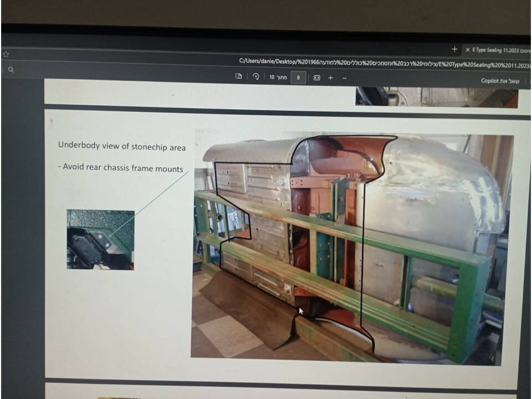Select the E Type Sealing 11.2023 tab
532x399 pixels.
[x=499, y=50]
